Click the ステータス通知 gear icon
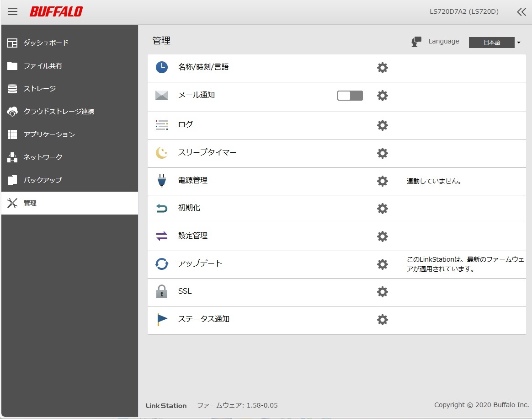Screen dimensions: 532x419 (x=382, y=319)
